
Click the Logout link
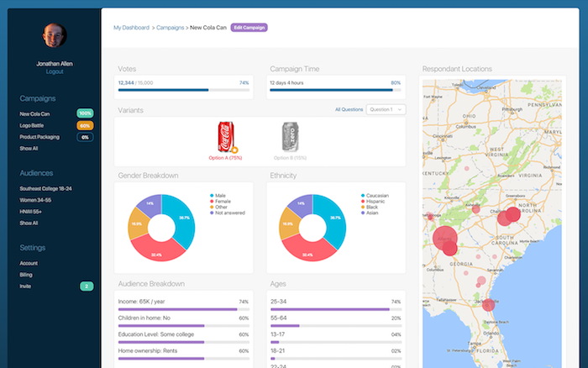[55, 72]
